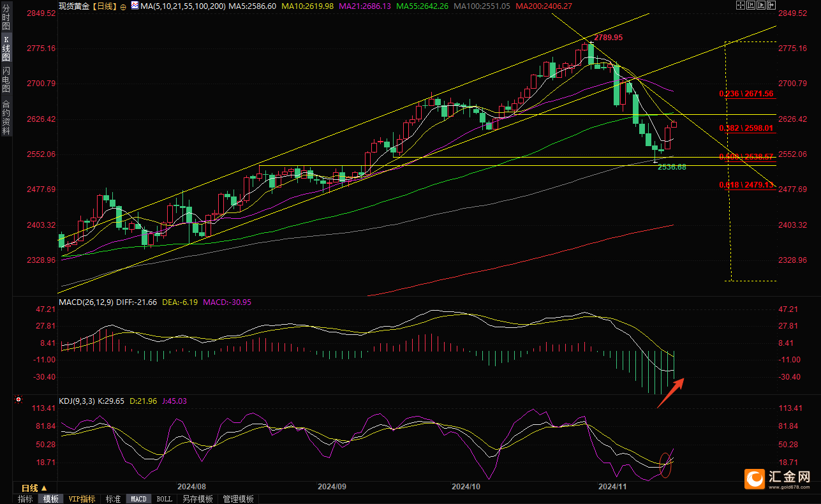Image resolution: width=821 pixels, height=504 pixels.
Task: Click the orange 汇金网 logo icon
Action: point(755,478)
